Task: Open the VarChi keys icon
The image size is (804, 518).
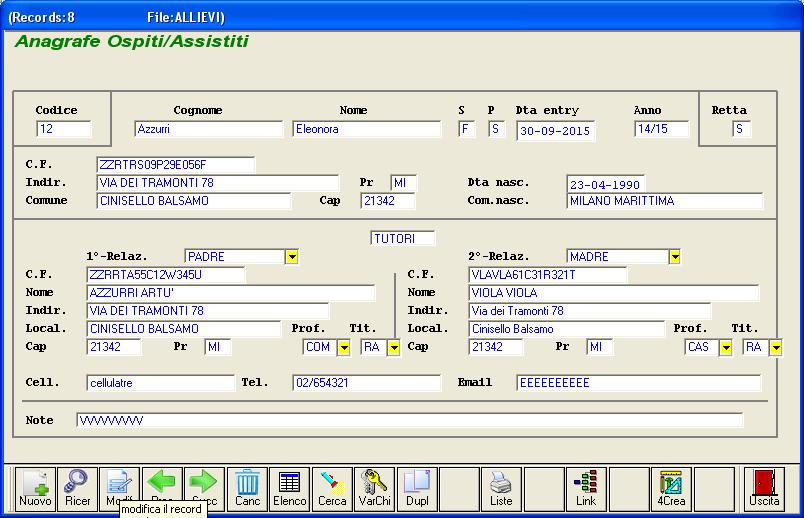Action: (x=375, y=489)
